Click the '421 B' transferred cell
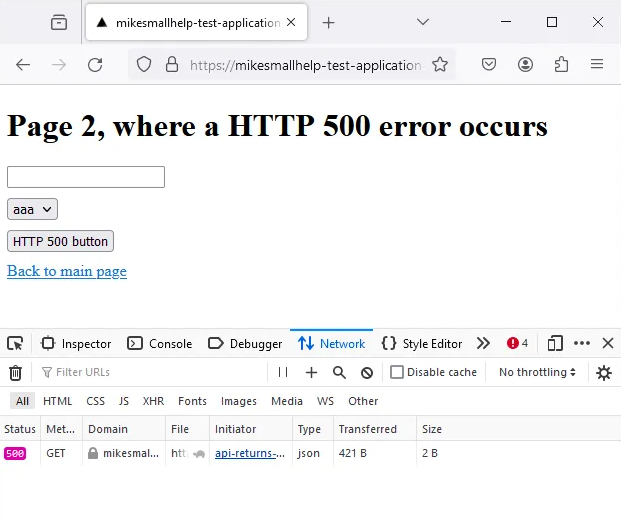The image size is (621, 519). point(352,453)
